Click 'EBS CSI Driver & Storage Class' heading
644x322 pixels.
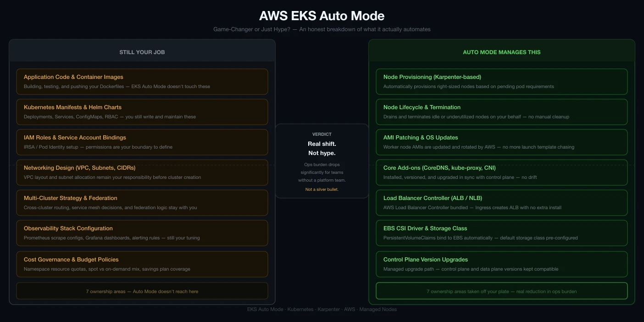[425, 228]
